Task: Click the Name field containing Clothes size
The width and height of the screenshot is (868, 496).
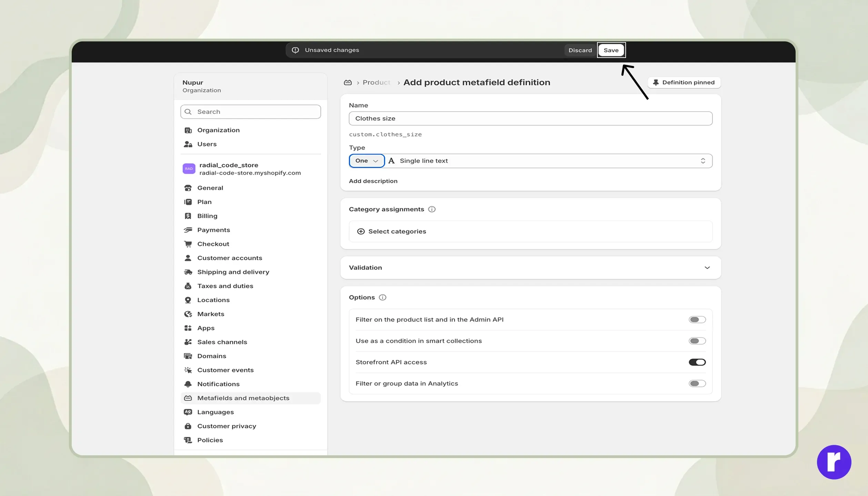Action: point(531,118)
